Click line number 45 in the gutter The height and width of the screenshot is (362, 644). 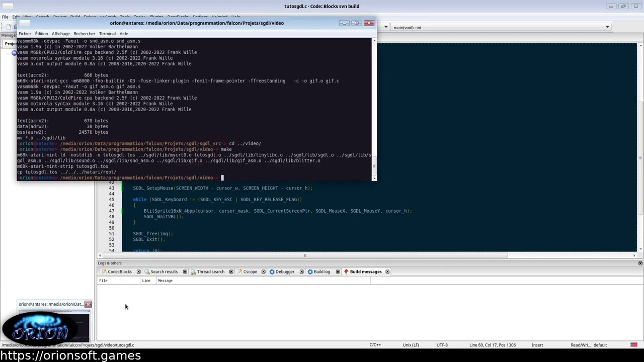coord(111,200)
